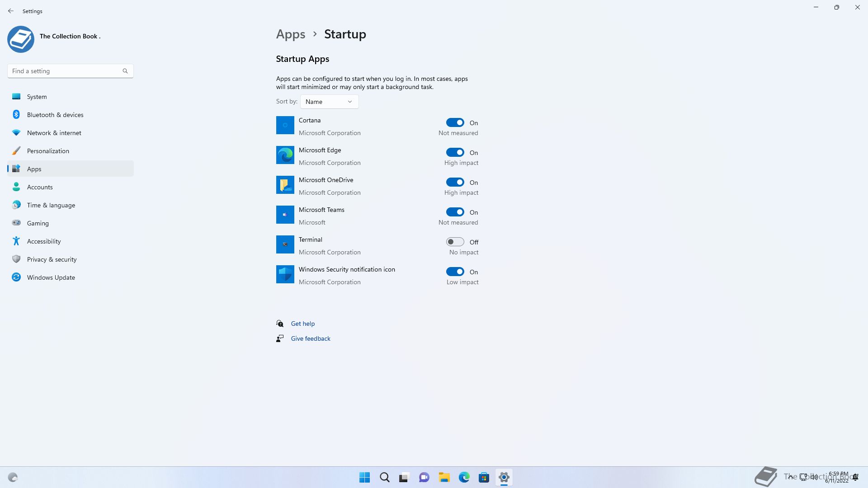The width and height of the screenshot is (868, 488).
Task: Click Settings gear icon on taskbar
Action: (x=504, y=477)
